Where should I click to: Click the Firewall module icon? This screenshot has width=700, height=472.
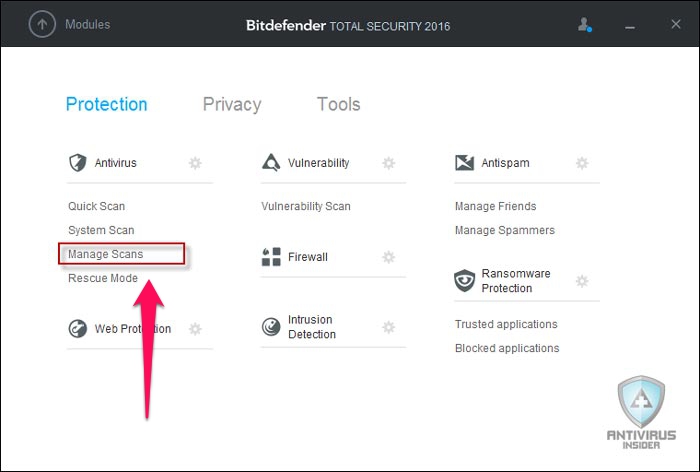click(271, 257)
